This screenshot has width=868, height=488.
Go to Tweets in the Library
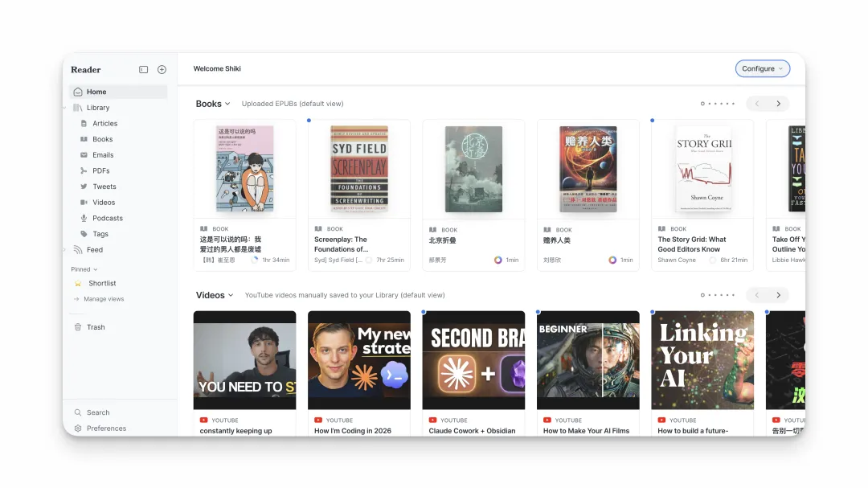point(104,187)
